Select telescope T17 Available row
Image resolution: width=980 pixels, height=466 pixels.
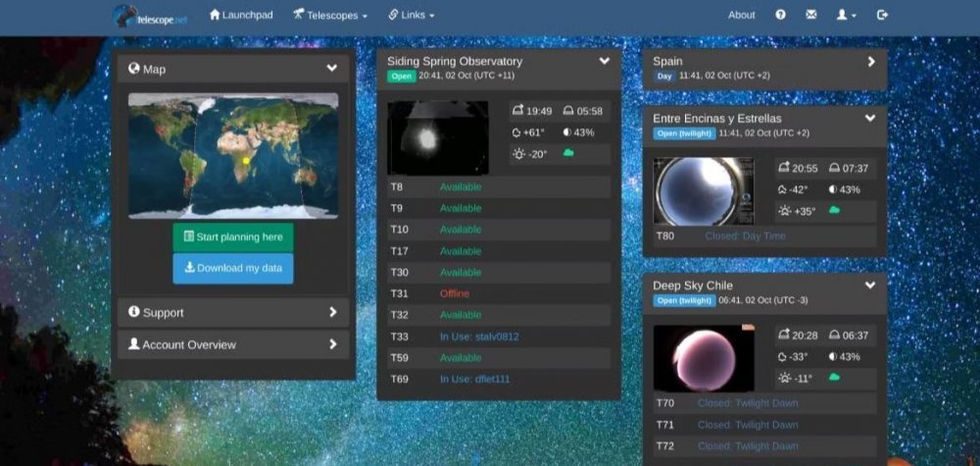click(500, 251)
